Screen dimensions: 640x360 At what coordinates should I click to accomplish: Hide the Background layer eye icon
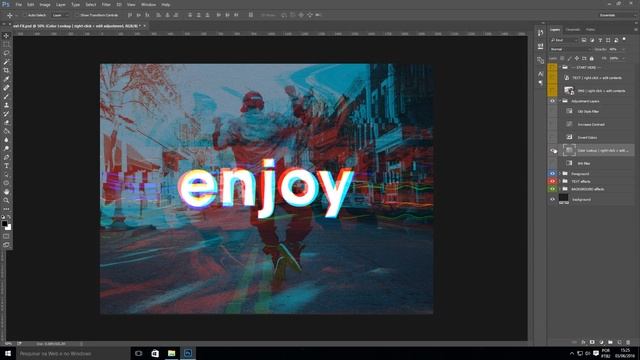(552, 200)
